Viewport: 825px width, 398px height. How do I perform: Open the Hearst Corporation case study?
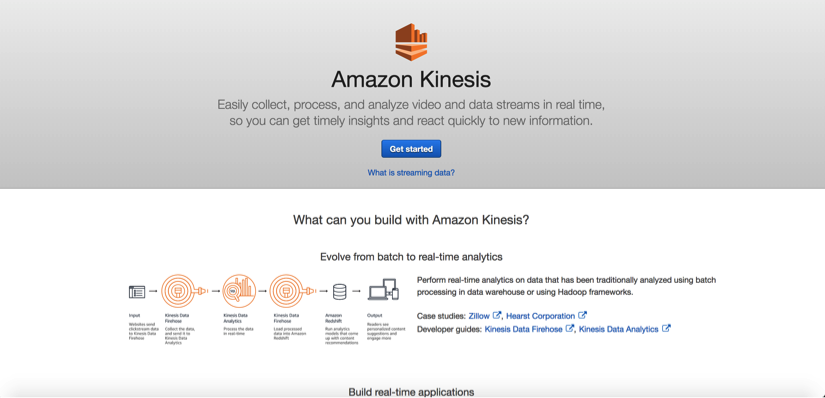tap(540, 316)
